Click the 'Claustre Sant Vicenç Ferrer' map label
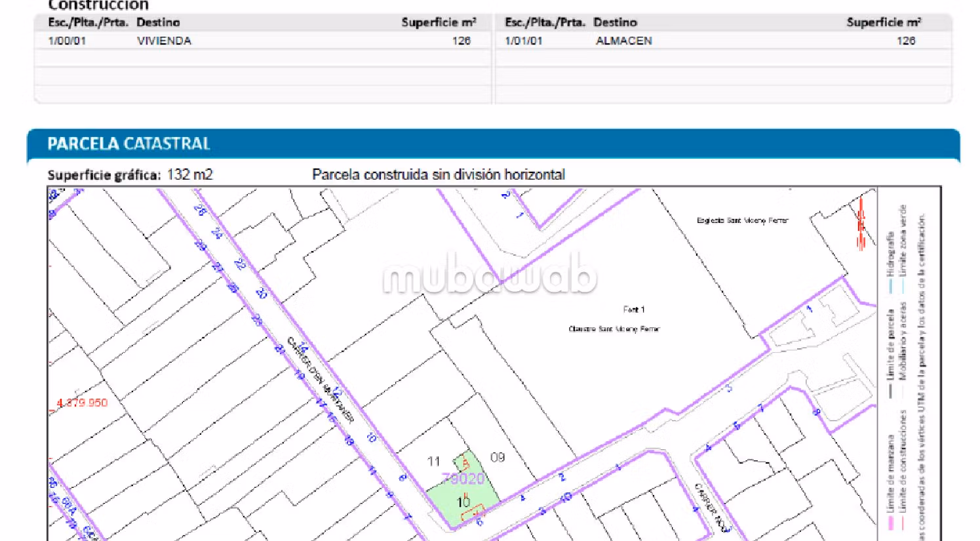Viewport: 980px width, 541px height. [x=614, y=329]
